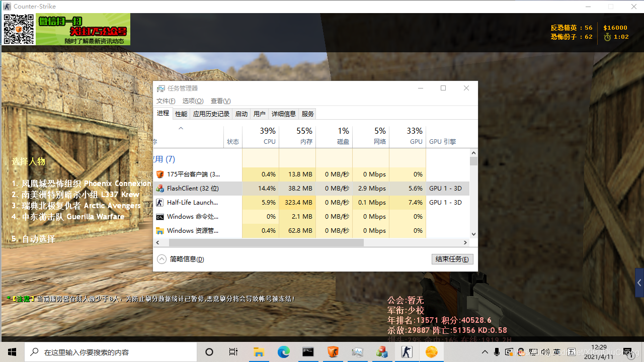Click the 英 input language indicator
Viewport: 644px width, 362px height.
(x=556, y=352)
